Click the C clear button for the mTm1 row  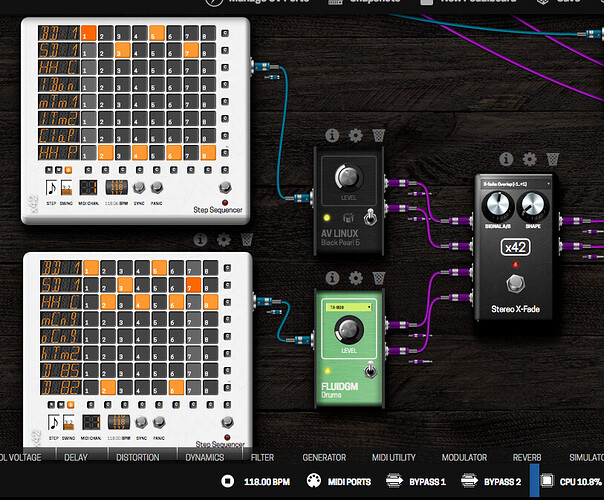225,102
